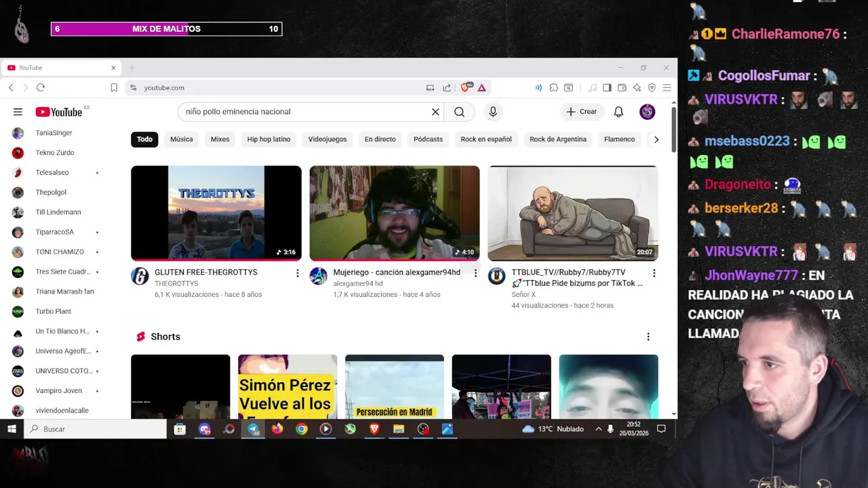Open Brave Shields lion icon
This screenshot has height=488, width=868.
[x=466, y=87]
